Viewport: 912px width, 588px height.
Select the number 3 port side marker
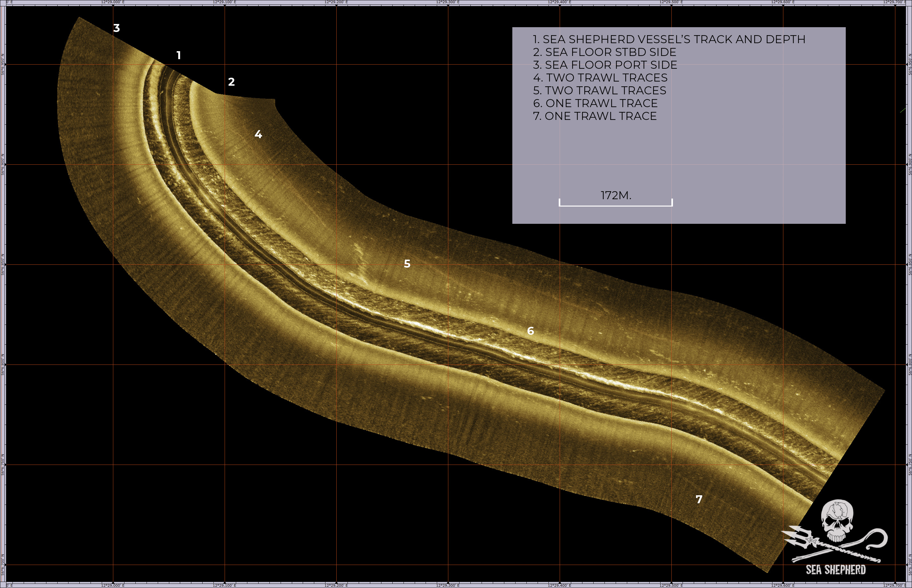(116, 28)
